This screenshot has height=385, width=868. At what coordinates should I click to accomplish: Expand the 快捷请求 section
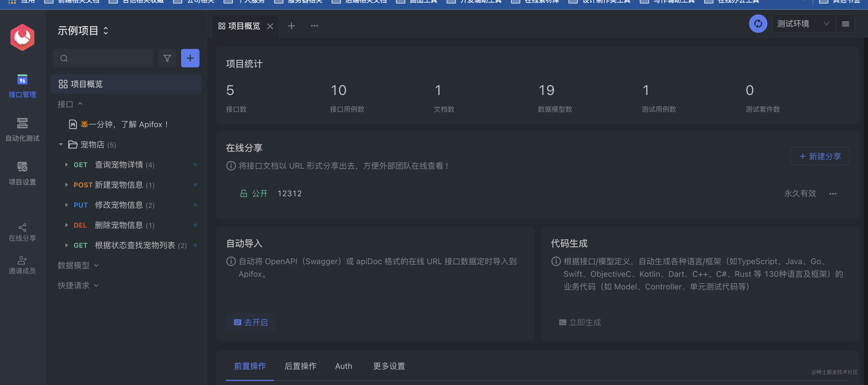[x=78, y=286]
